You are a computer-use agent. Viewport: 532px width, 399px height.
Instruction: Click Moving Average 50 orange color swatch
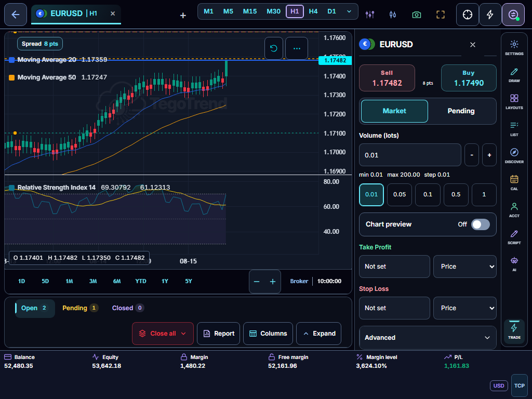11,78
